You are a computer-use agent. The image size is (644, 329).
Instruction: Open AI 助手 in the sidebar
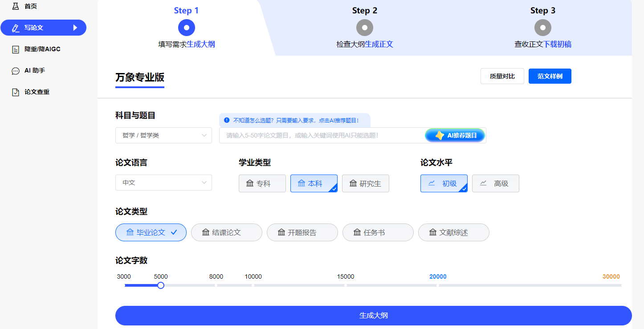click(x=43, y=71)
